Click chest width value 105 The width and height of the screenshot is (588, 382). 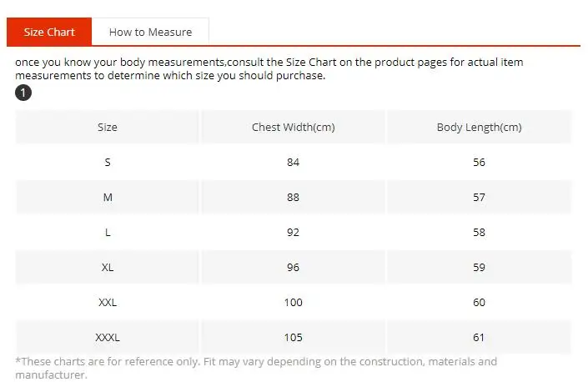pyautogui.click(x=293, y=338)
